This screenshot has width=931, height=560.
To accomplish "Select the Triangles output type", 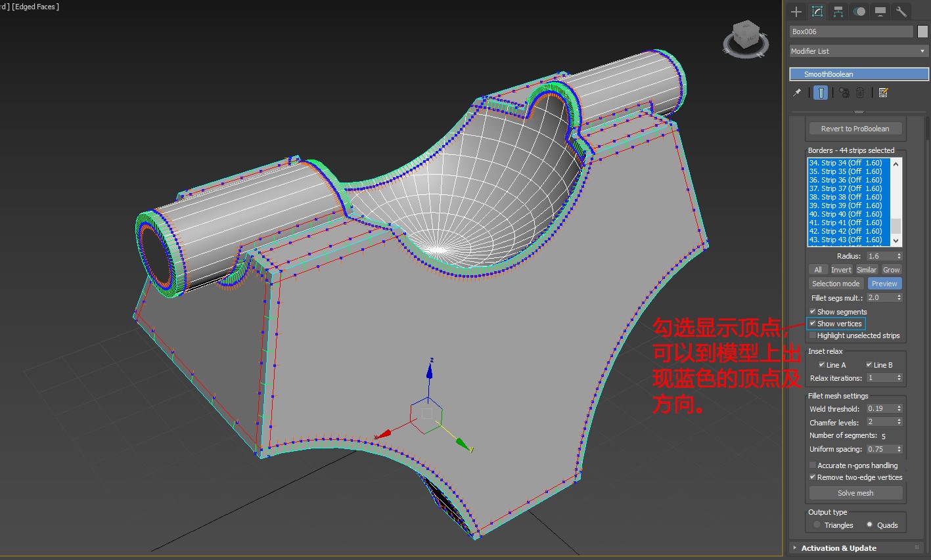I will pos(817,525).
